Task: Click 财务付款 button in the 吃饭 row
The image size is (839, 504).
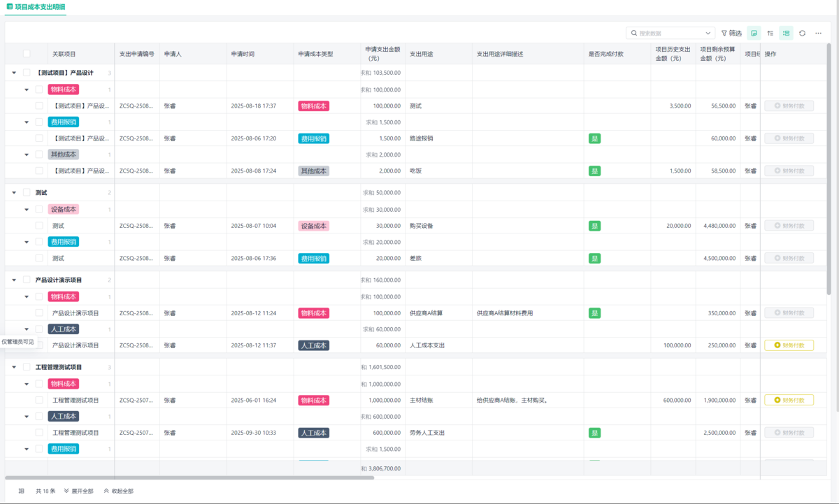Action: point(789,171)
